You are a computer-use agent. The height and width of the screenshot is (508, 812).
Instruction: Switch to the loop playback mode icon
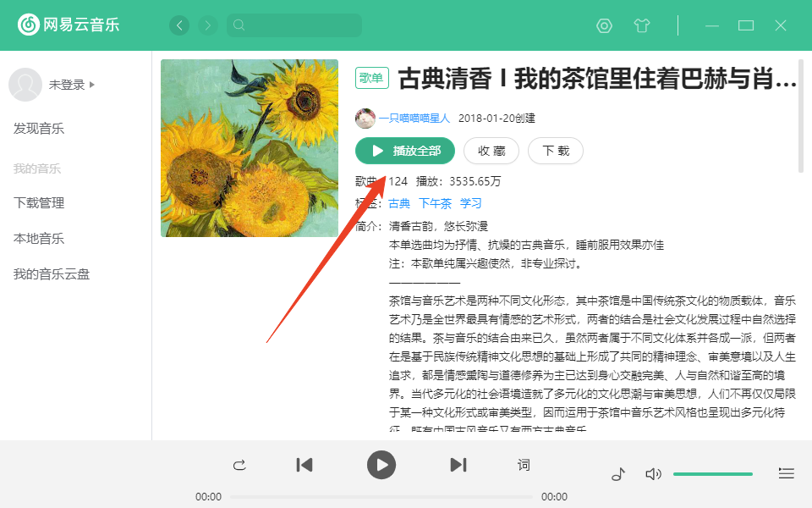[240, 465]
